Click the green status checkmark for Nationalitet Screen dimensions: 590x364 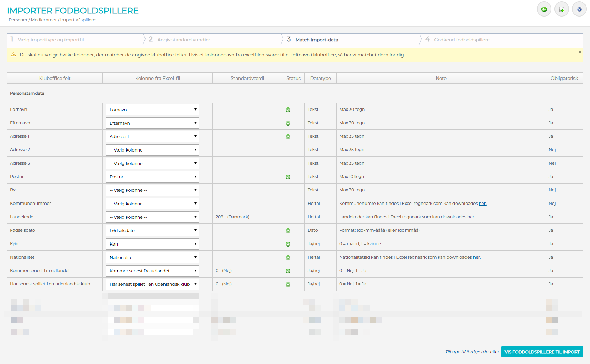pos(288,258)
